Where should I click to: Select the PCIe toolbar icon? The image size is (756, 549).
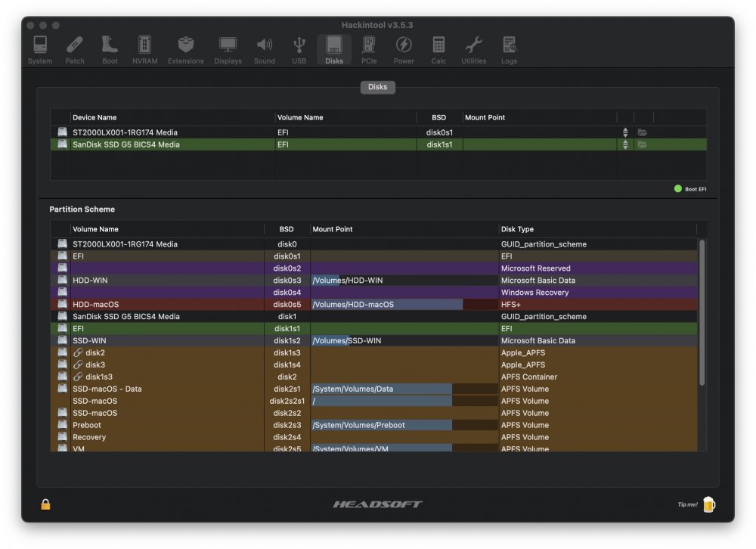click(x=369, y=50)
